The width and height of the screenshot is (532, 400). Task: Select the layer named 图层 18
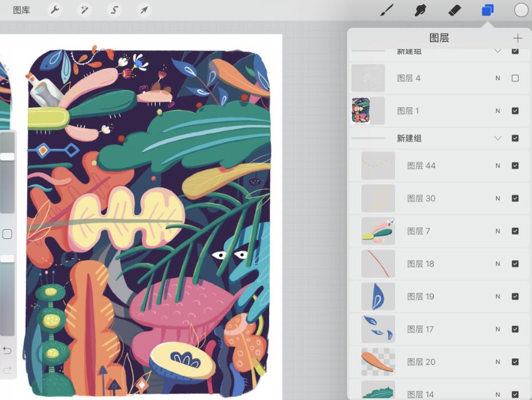click(x=421, y=264)
